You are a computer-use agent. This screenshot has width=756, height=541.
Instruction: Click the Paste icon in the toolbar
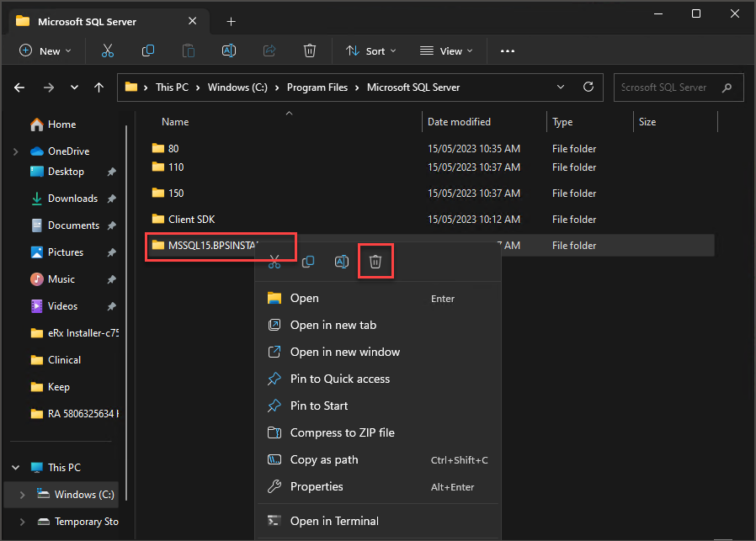[189, 50]
